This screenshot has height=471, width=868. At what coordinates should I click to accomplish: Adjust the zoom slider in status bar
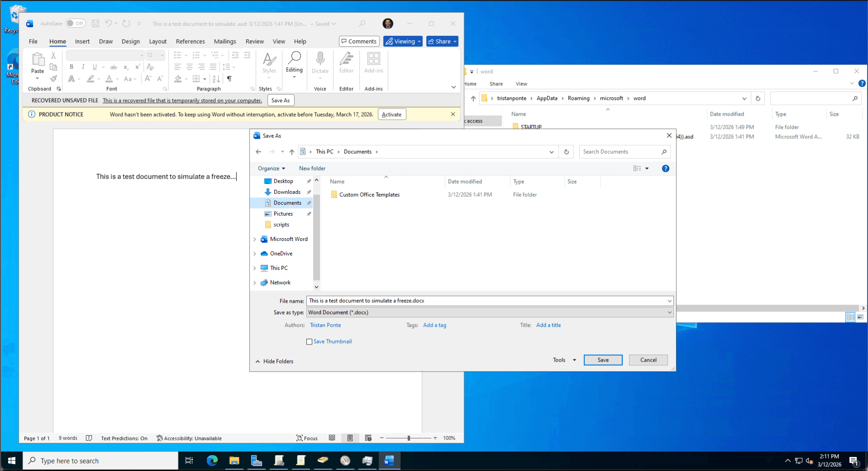tap(408, 438)
